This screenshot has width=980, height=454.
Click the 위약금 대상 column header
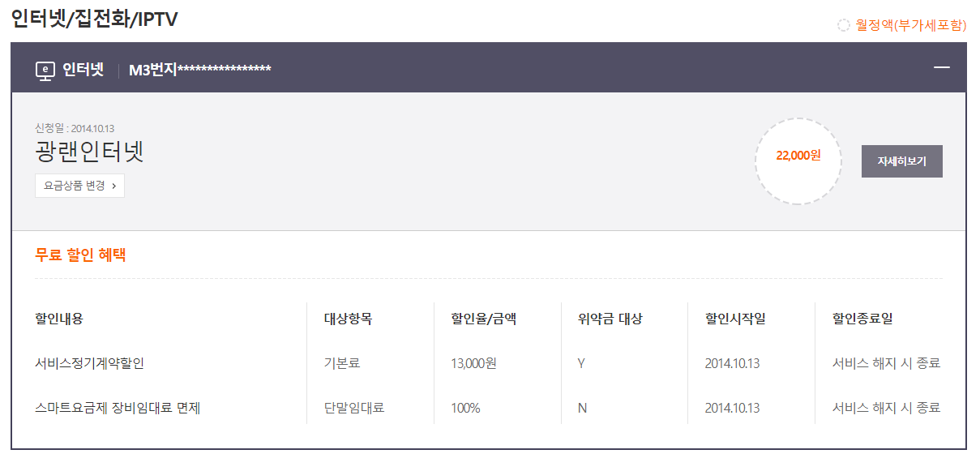[605, 319]
